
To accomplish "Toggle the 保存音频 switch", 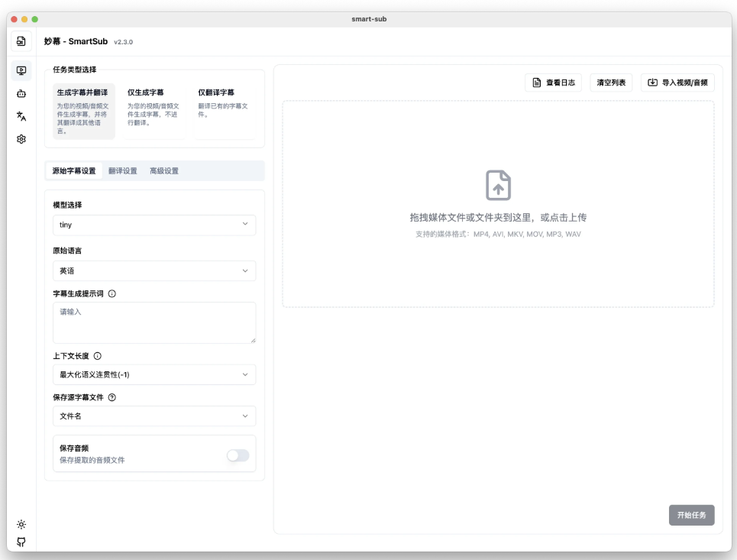I will click(x=238, y=455).
